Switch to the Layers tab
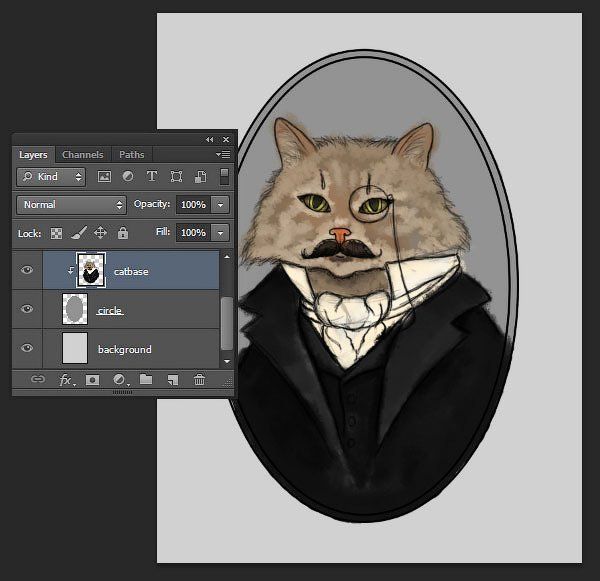 [33, 155]
